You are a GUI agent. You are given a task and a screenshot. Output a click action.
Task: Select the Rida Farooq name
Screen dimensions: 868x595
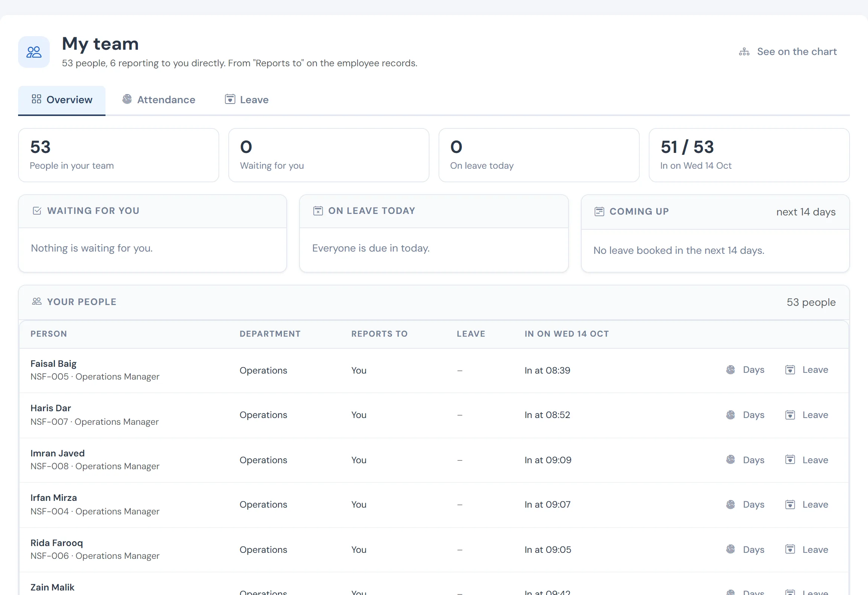tap(57, 543)
